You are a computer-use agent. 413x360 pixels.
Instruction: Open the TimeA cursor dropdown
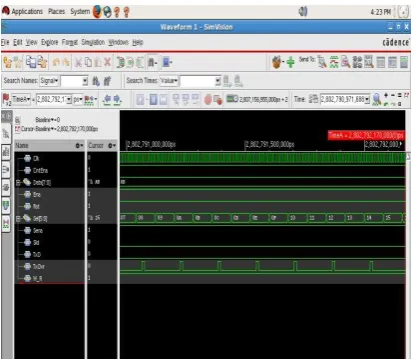[21, 99]
